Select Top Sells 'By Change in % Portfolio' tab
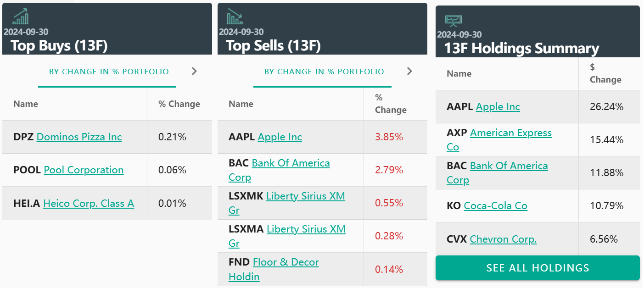Image resolution: width=644 pixels, height=288 pixels. coord(324,72)
